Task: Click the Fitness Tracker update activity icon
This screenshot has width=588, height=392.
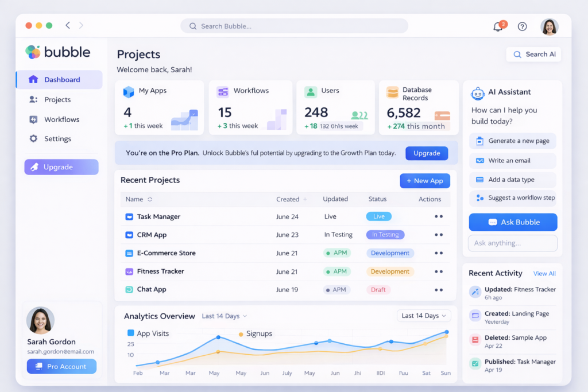Action: tap(475, 292)
